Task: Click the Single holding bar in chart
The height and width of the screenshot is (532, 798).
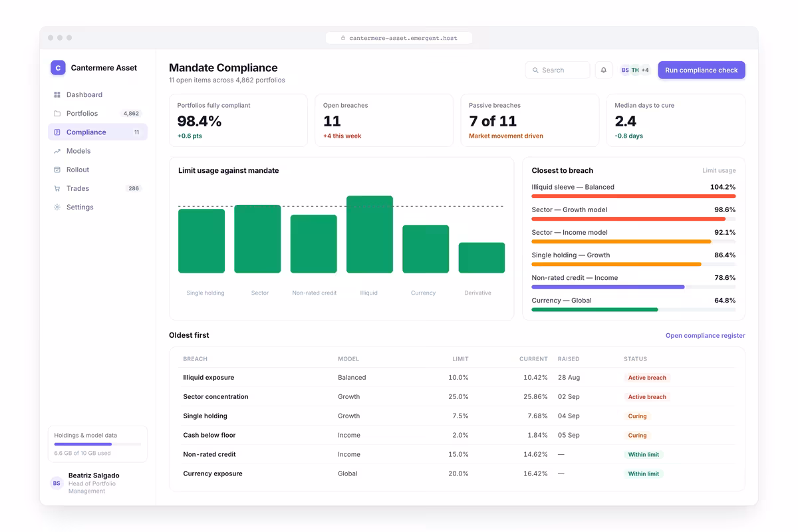Action: tap(201, 241)
